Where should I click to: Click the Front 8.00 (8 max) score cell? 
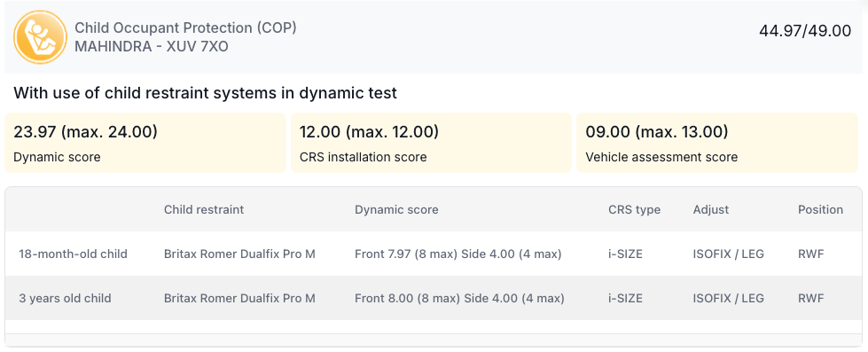(x=459, y=298)
